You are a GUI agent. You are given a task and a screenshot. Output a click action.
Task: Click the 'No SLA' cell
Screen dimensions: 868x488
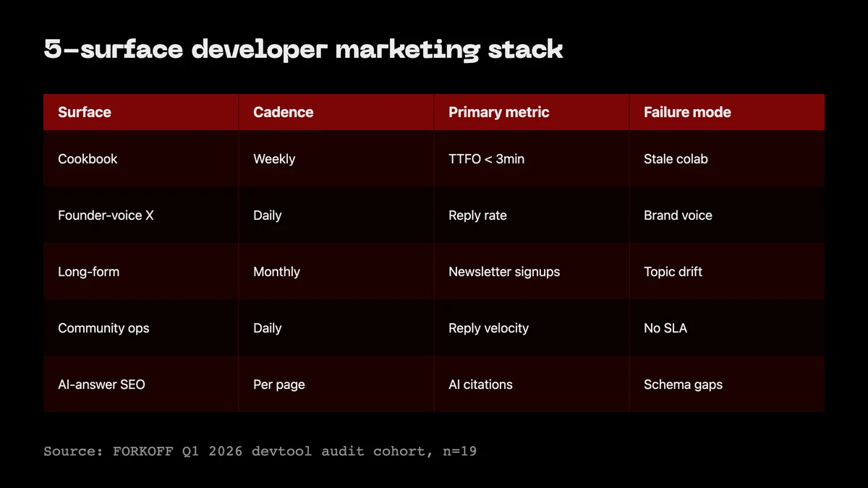727,328
